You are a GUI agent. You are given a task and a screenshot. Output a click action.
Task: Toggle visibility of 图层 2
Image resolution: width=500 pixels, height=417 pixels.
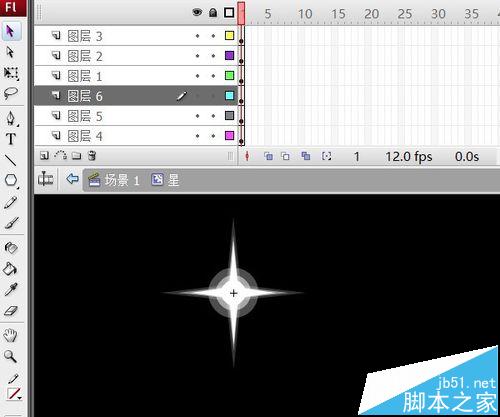click(197, 56)
